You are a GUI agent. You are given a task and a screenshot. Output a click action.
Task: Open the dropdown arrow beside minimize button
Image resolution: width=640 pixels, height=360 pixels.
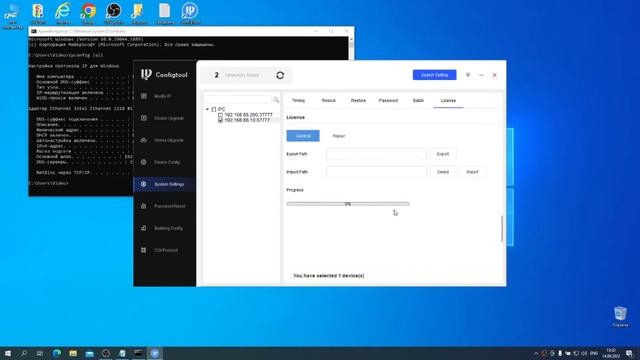coord(468,75)
